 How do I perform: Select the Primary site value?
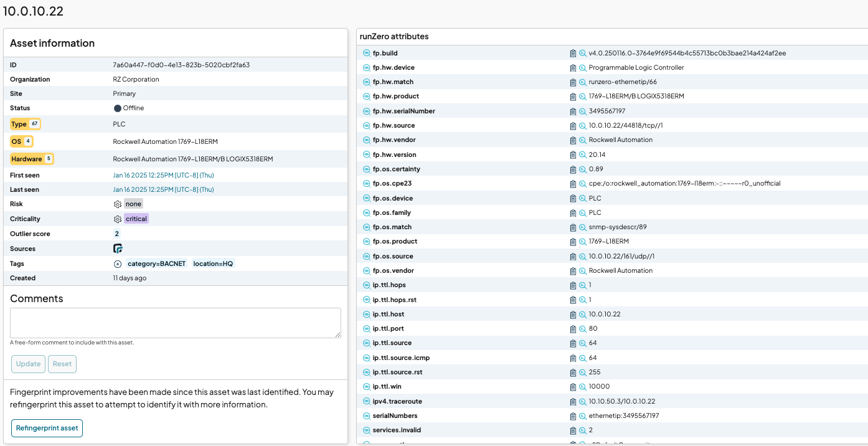coord(125,93)
